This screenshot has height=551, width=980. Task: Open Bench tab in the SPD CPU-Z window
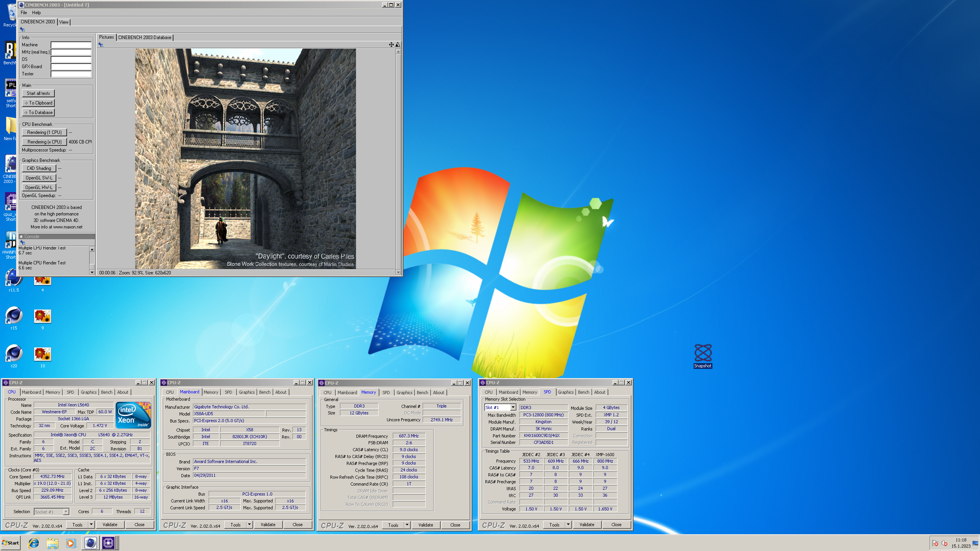click(x=584, y=392)
